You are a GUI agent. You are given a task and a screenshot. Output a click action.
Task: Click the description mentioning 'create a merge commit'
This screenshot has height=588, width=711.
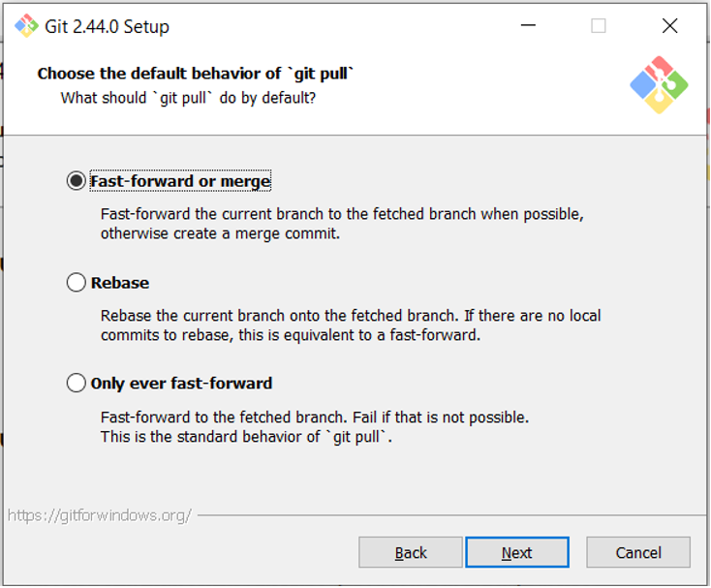tap(221, 233)
